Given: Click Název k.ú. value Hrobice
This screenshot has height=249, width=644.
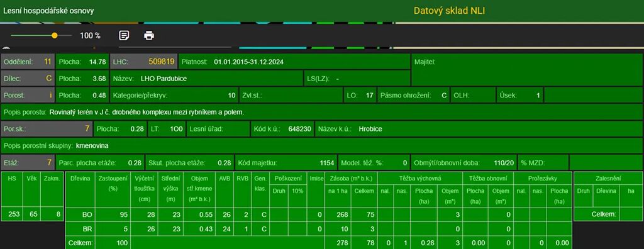Looking at the screenshot, I should click(370, 129).
